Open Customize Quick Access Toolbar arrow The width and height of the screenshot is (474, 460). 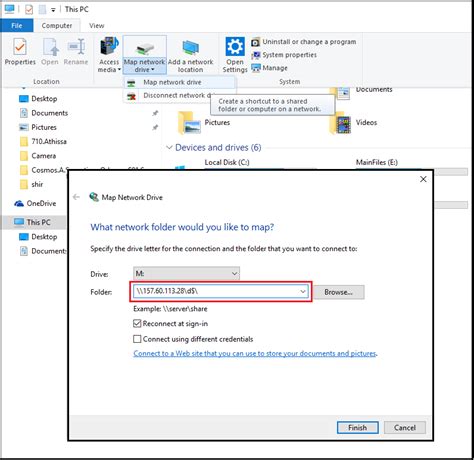(53, 10)
